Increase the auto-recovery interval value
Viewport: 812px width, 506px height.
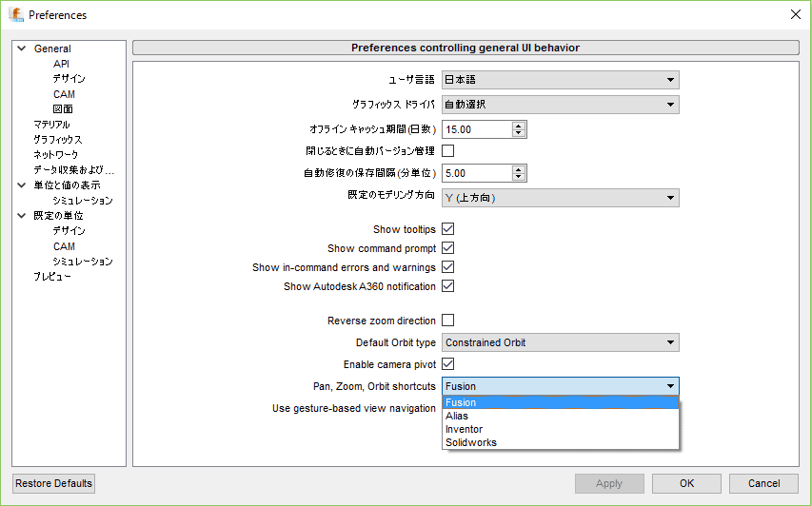[519, 169]
